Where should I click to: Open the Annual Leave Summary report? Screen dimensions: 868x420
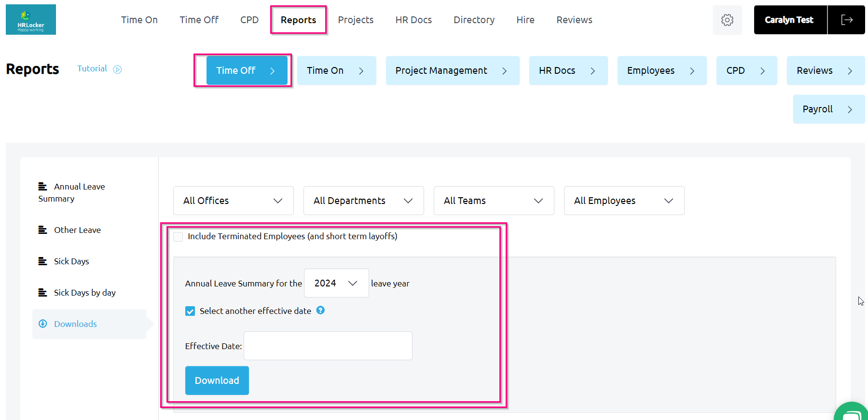pyautogui.click(x=71, y=192)
